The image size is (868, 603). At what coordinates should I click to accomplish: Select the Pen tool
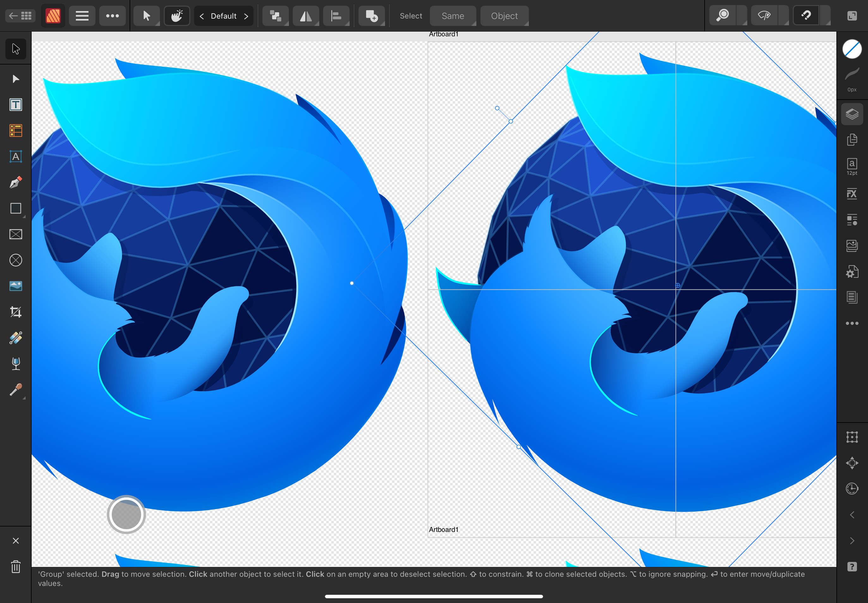pyautogui.click(x=15, y=182)
